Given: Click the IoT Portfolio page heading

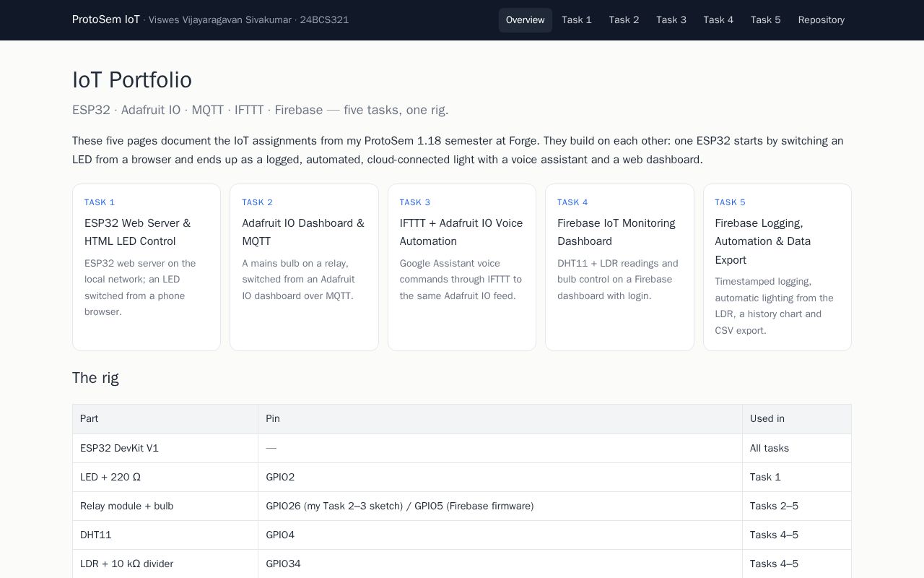Looking at the screenshot, I should (x=132, y=80).
